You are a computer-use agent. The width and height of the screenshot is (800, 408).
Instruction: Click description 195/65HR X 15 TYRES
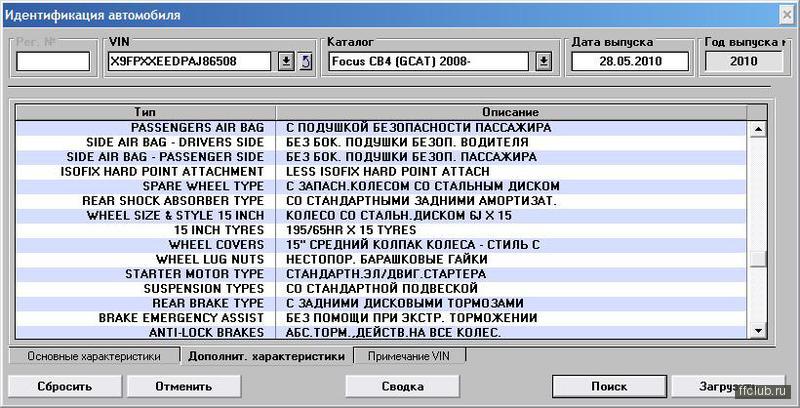click(x=351, y=230)
